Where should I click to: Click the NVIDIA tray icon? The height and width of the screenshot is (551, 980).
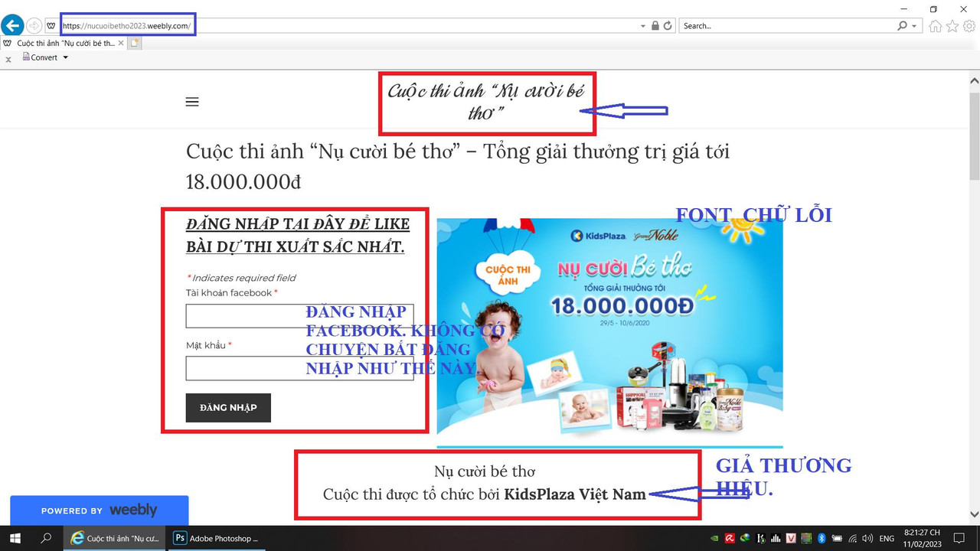pos(714,539)
